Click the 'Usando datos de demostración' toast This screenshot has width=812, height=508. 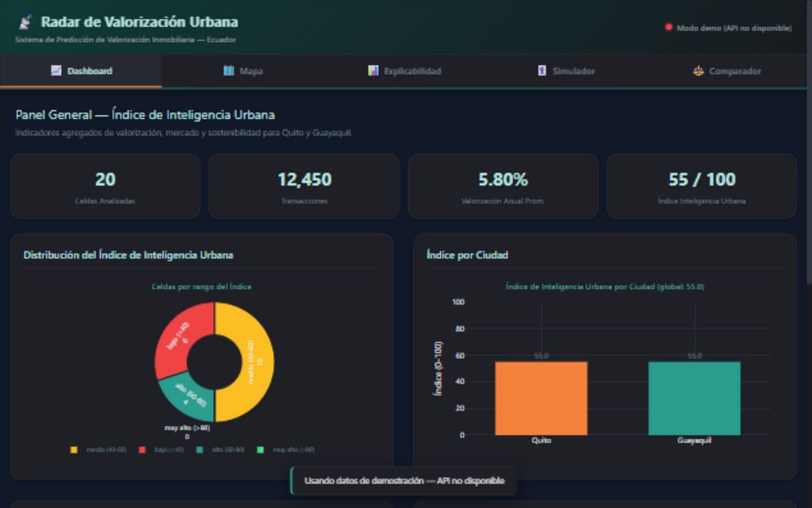404,480
